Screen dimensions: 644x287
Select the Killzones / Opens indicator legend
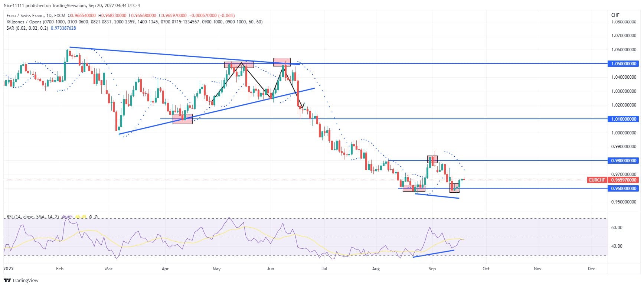[134, 22]
